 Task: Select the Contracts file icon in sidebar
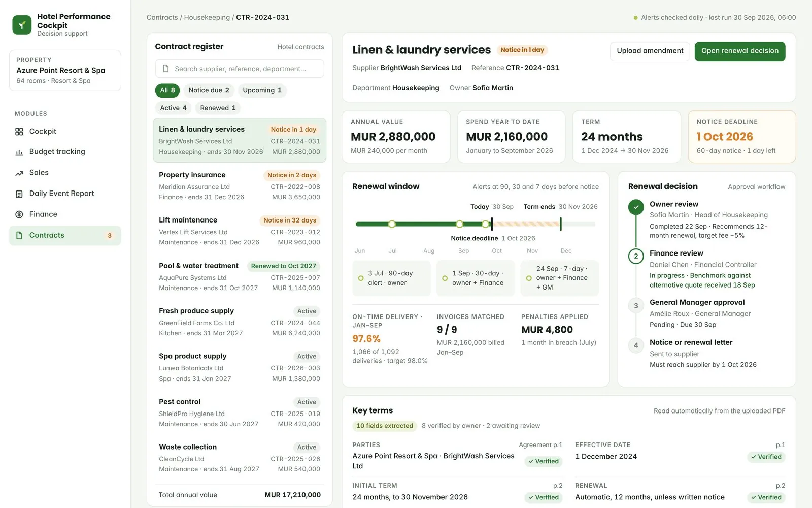coord(19,236)
